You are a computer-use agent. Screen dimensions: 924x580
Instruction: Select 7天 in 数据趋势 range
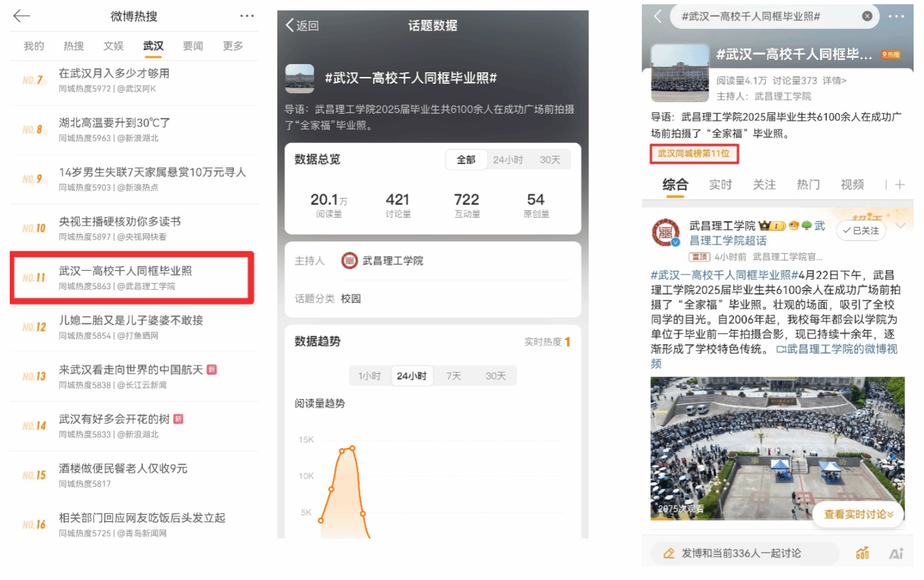pyautogui.click(x=453, y=376)
